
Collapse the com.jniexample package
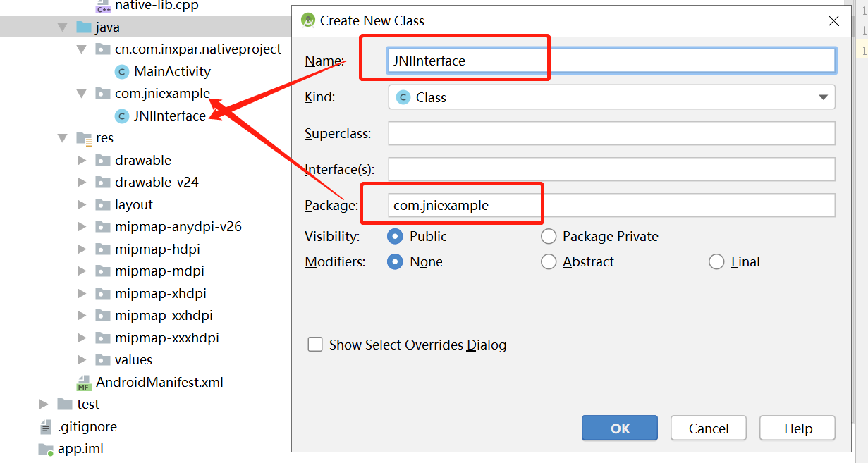pyautogui.click(x=82, y=93)
